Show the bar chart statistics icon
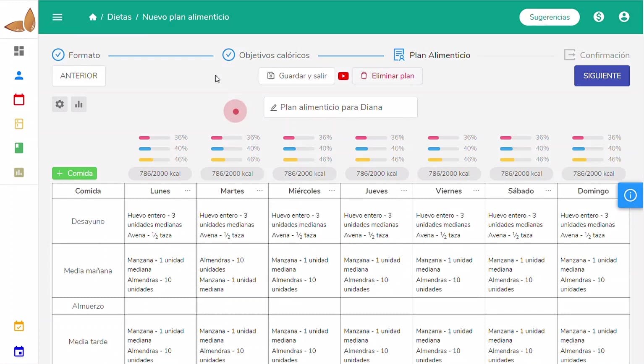The width and height of the screenshot is (644, 364). pyautogui.click(x=79, y=104)
